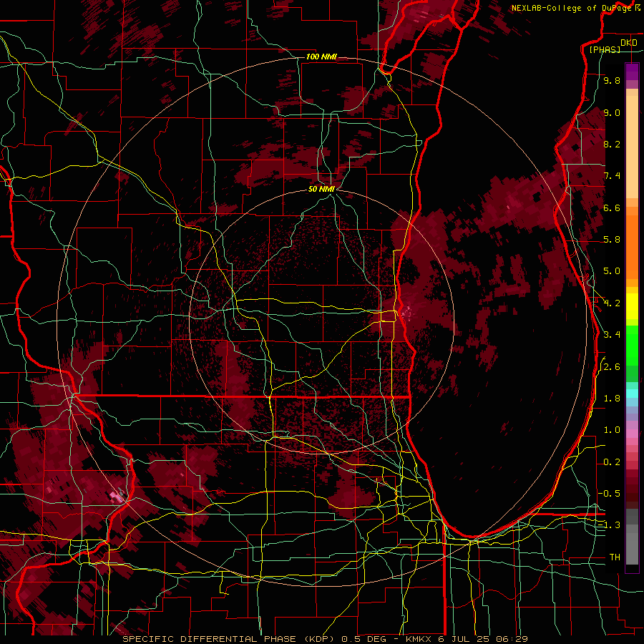644x644 pixels.
Task: Click the DKD label above the color scale
Action: tap(629, 43)
